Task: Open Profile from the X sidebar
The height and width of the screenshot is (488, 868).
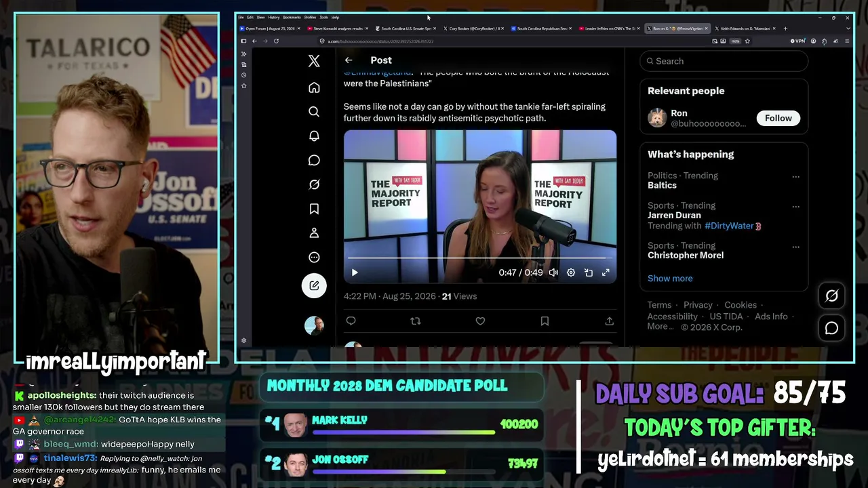Action: [x=314, y=232]
